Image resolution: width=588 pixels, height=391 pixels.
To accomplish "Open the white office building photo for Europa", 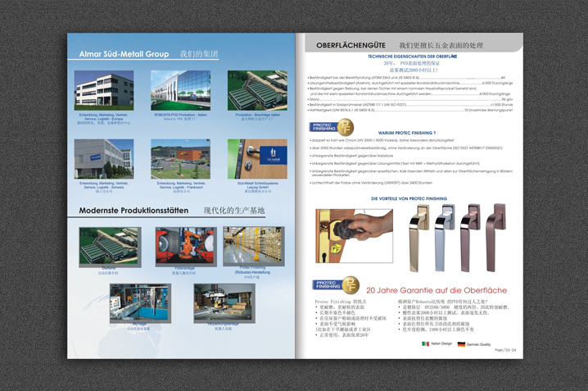I will pos(104,89).
